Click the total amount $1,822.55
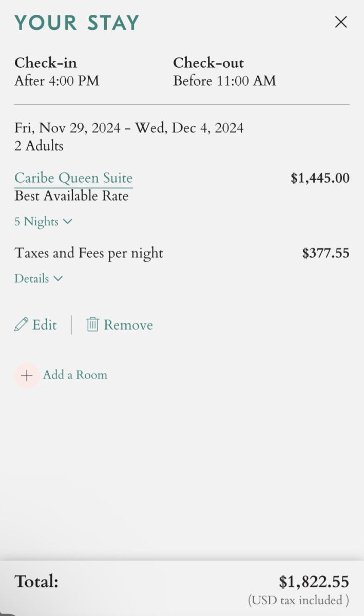 tap(314, 582)
